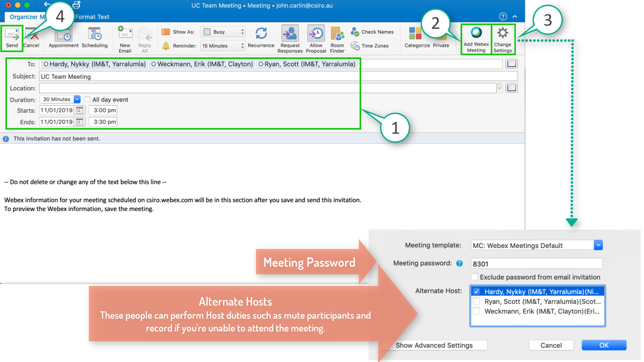Open Starts date calendar picker
This screenshot has width=644, height=362.
(x=80, y=110)
